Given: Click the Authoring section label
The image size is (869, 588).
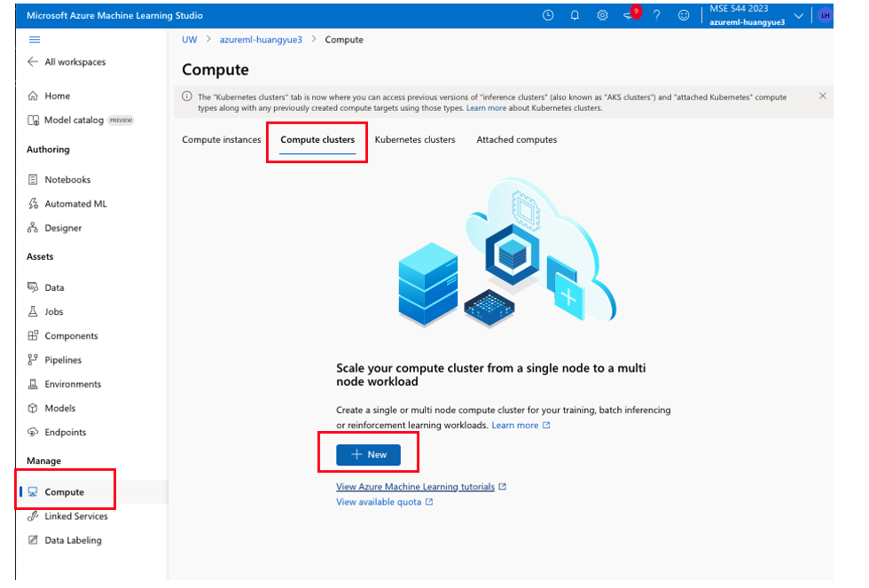Looking at the screenshot, I should (x=48, y=150).
